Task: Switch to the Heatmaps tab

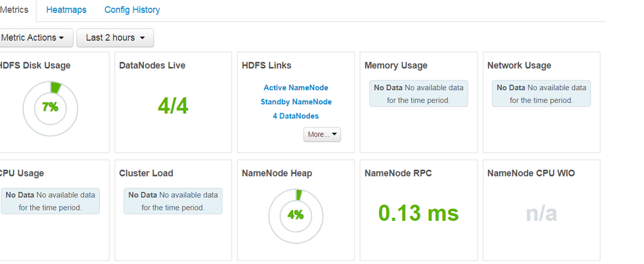Action: click(x=66, y=10)
